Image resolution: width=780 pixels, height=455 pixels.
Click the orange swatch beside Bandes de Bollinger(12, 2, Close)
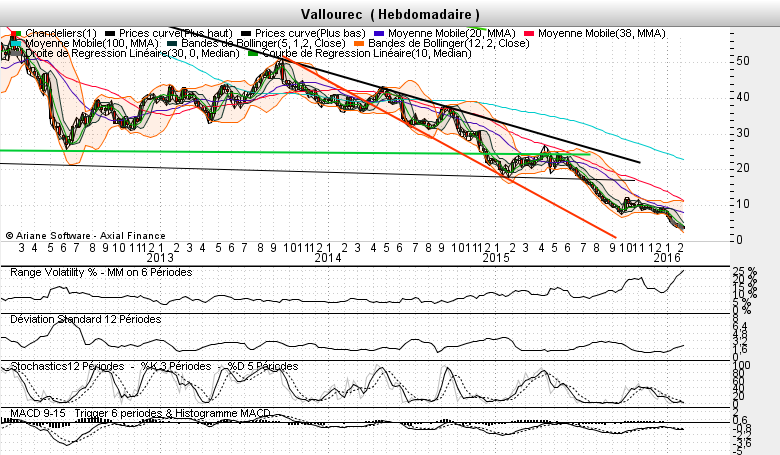pyautogui.click(x=360, y=43)
